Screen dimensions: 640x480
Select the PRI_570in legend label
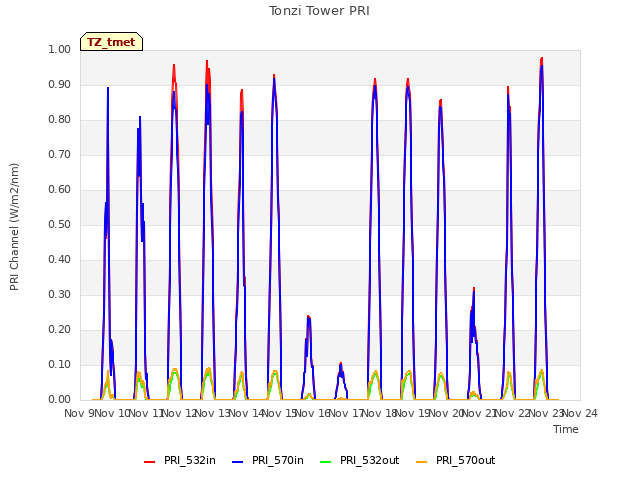(278, 460)
